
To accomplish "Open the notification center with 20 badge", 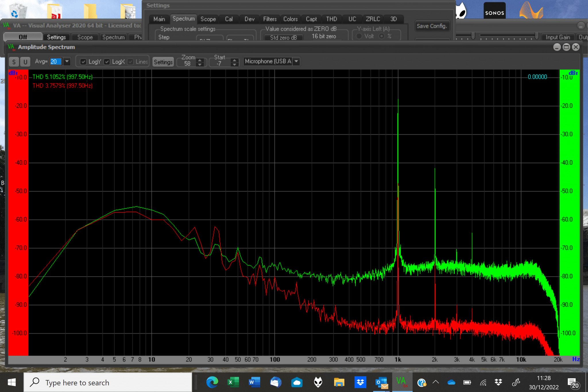I will click(x=573, y=383).
